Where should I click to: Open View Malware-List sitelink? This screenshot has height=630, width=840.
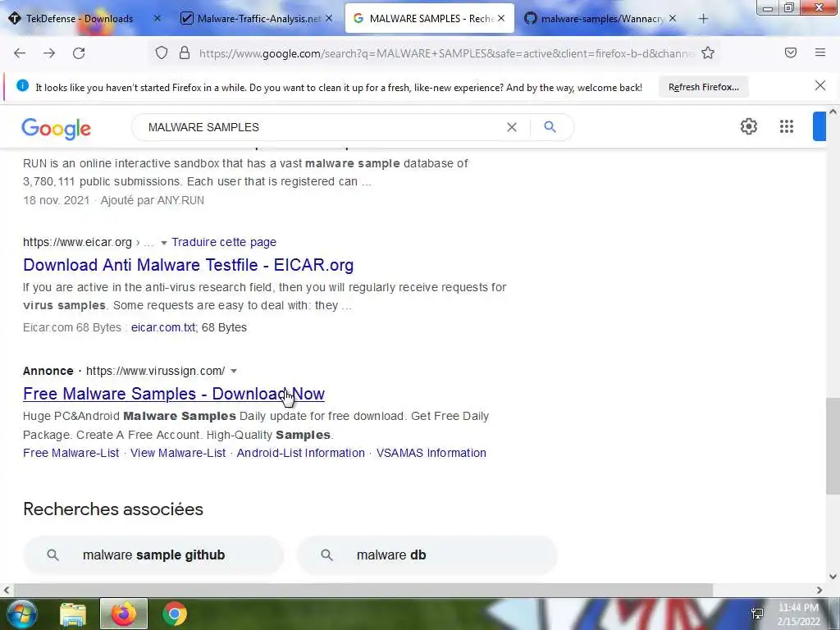click(x=178, y=453)
